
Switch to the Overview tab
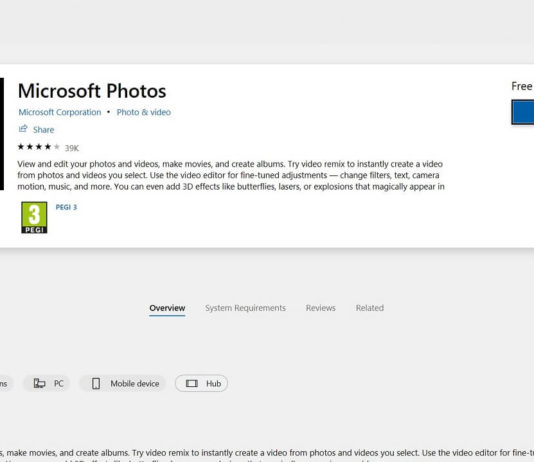pos(167,308)
